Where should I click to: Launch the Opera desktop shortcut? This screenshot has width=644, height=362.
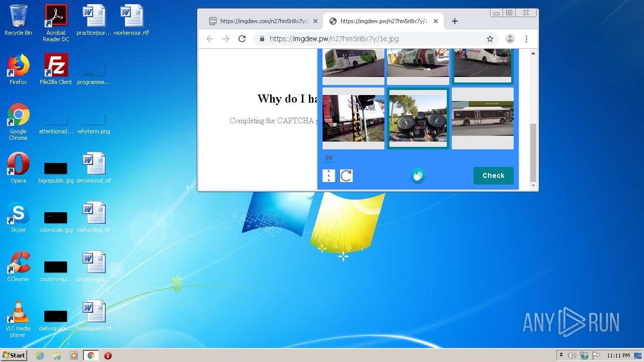18,168
